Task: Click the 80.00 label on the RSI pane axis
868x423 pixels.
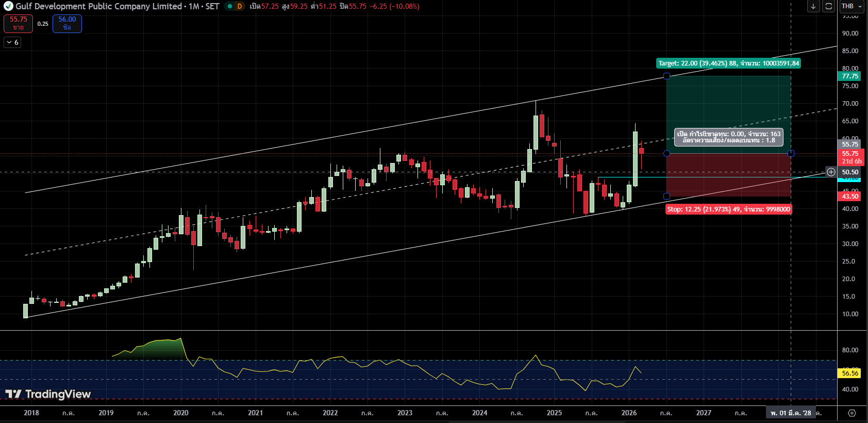Action: 850,350
